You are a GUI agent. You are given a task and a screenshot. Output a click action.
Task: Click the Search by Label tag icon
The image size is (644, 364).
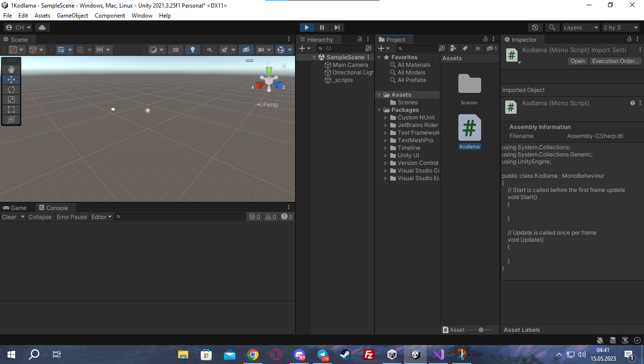[465, 48]
